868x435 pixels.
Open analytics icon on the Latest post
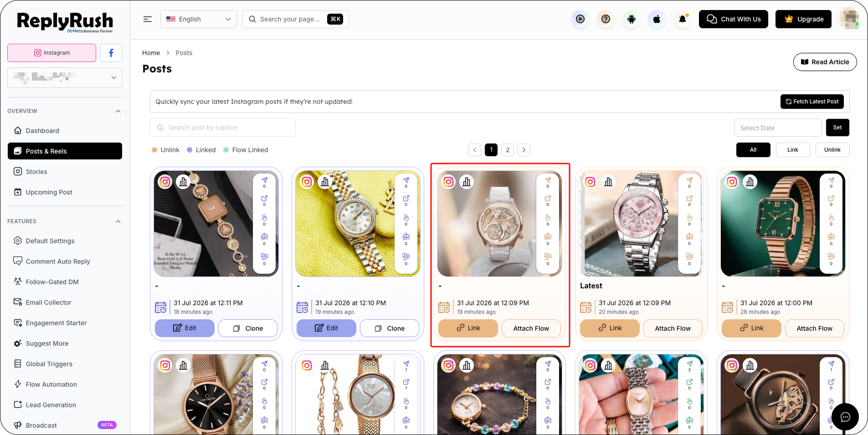(x=608, y=182)
